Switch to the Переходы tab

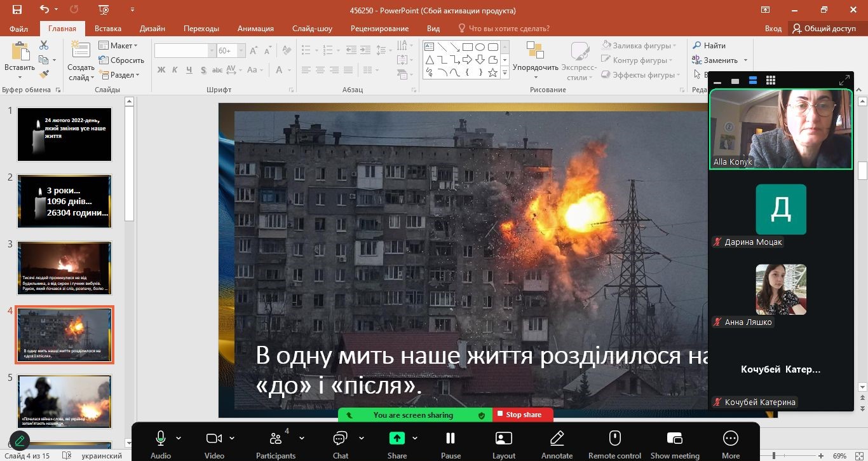tap(201, 29)
